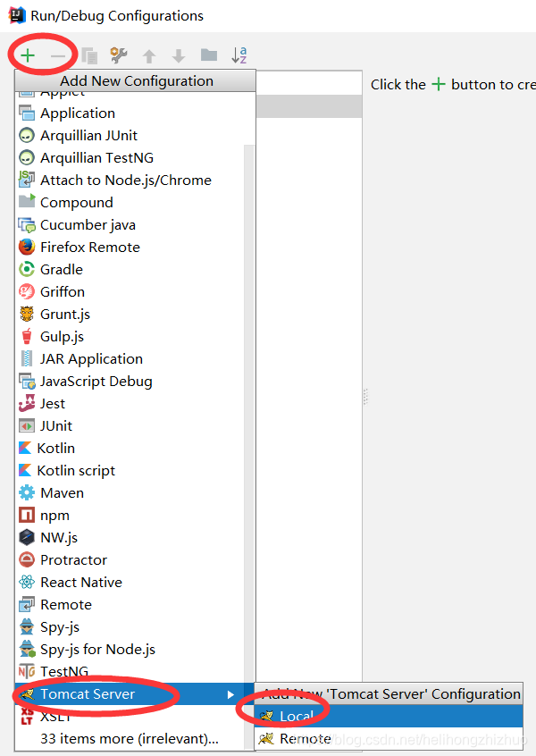Click the Gradle icon

(x=27, y=269)
